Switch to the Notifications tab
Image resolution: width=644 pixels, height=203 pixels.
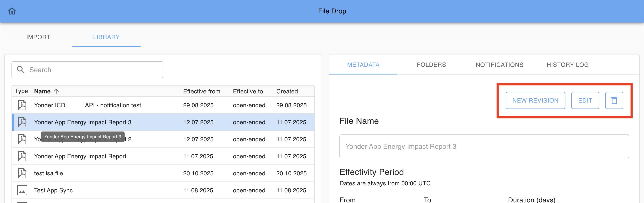coord(499,65)
